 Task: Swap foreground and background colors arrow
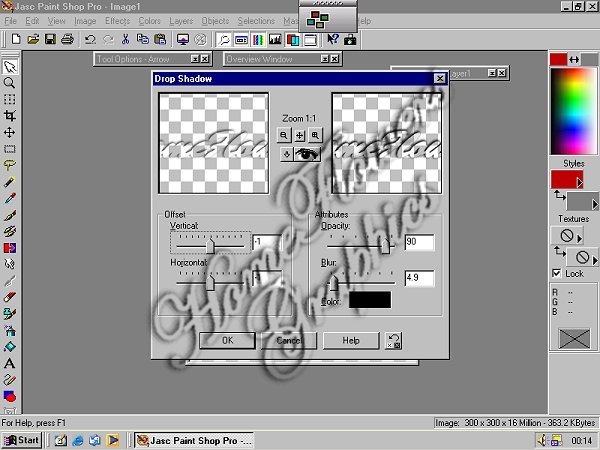point(574,60)
